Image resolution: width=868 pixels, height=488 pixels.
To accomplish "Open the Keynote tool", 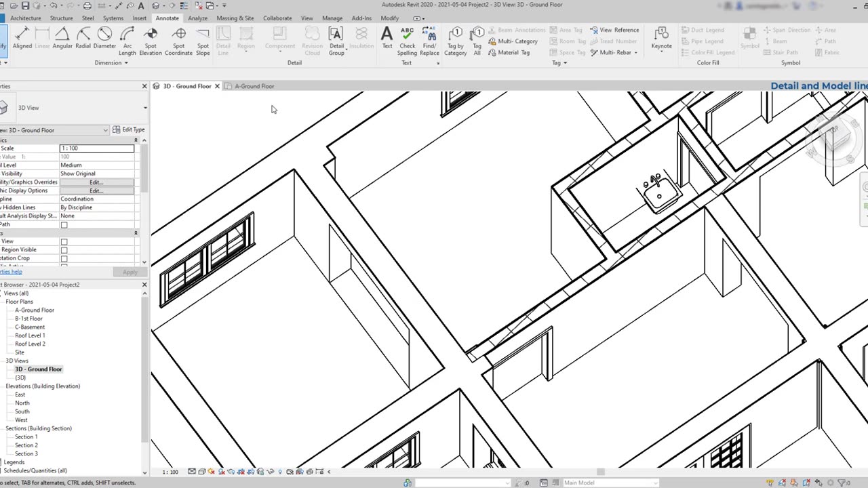I will tap(661, 39).
